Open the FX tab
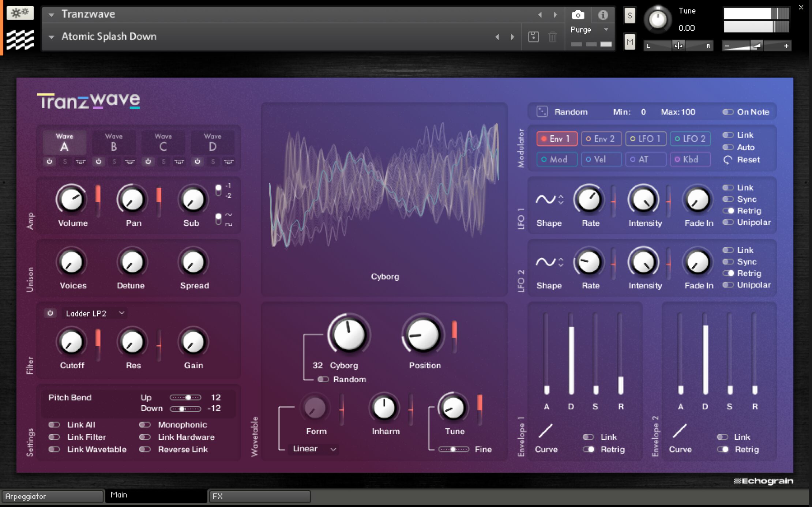 pyautogui.click(x=260, y=496)
